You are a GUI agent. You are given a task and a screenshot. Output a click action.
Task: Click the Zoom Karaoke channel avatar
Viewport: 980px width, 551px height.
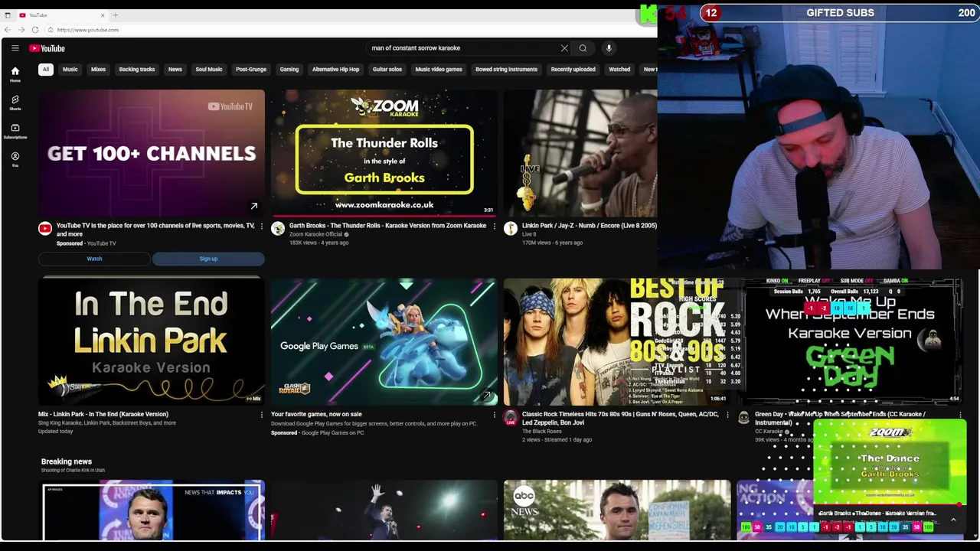(278, 228)
